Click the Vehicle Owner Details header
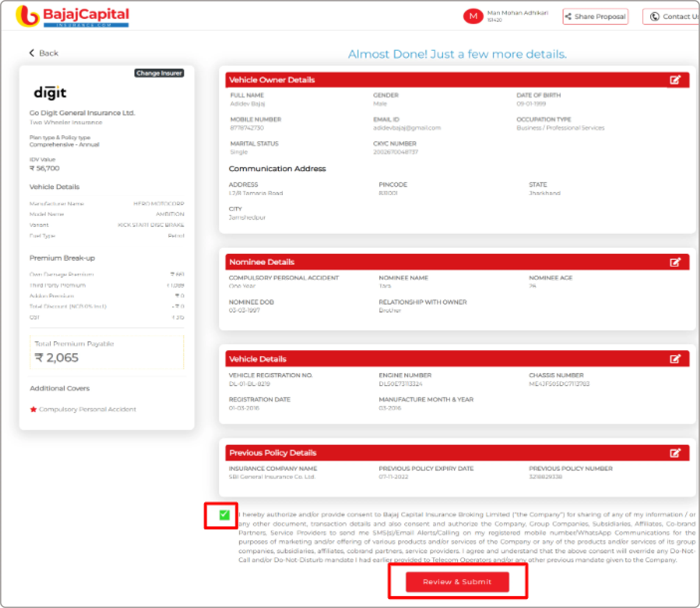700x608 pixels. 457,80
